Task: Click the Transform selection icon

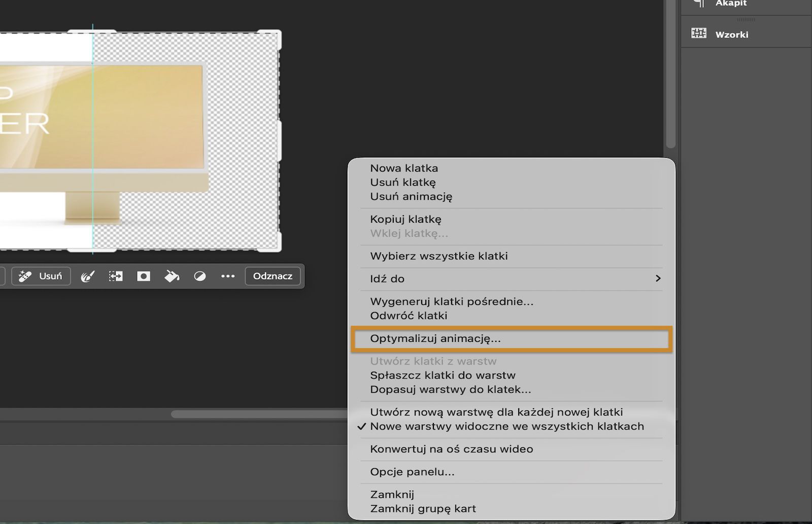Action: (115, 276)
